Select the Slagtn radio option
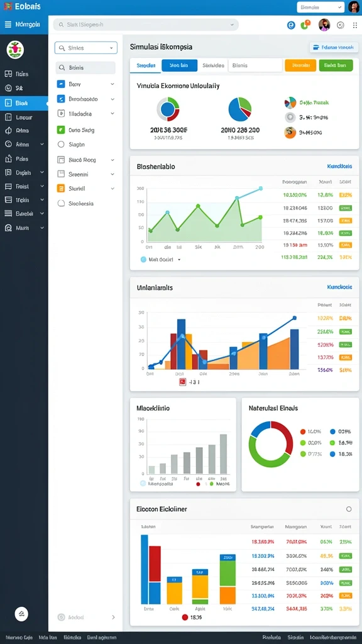This screenshot has width=362, height=644. (x=61, y=145)
